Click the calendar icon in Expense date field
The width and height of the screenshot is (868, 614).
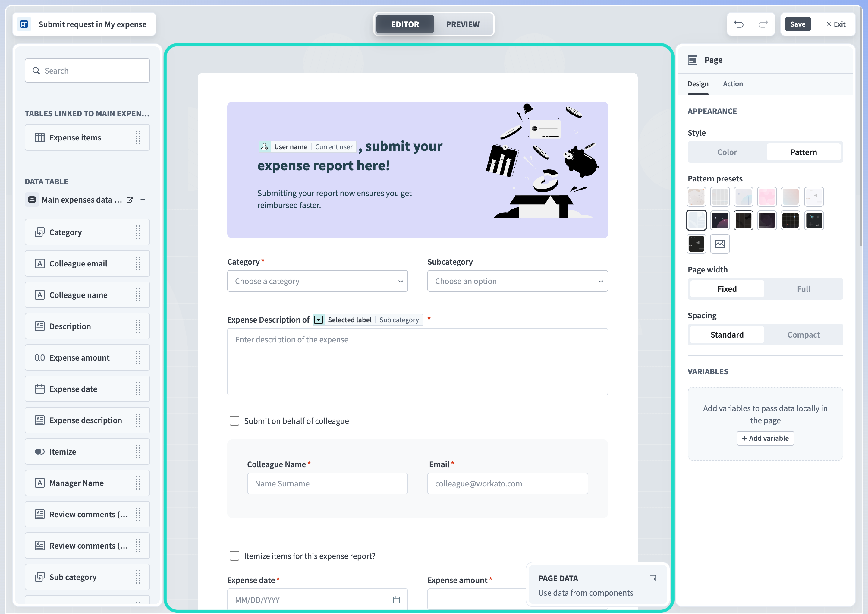[397, 600]
